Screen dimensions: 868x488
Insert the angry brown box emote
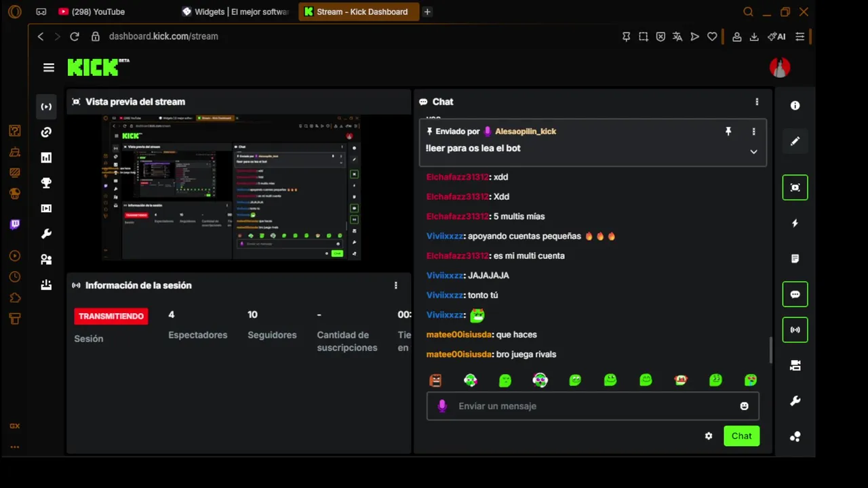coord(435,380)
